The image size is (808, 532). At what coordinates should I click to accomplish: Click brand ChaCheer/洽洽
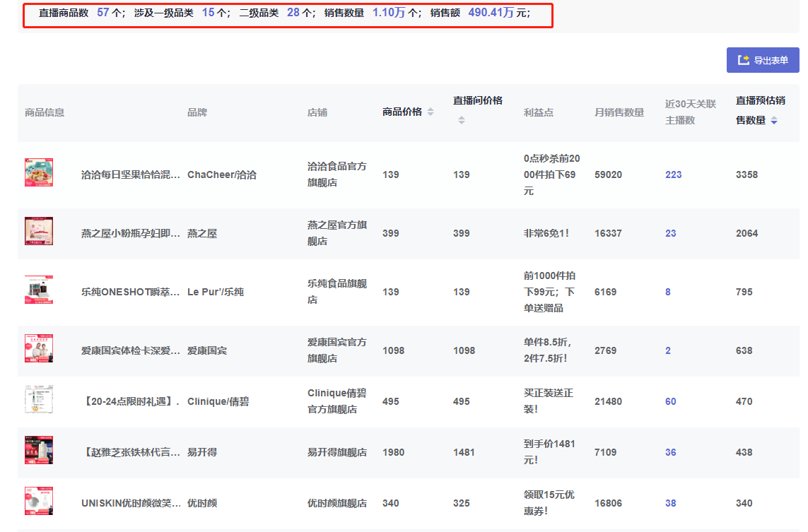[x=221, y=175]
